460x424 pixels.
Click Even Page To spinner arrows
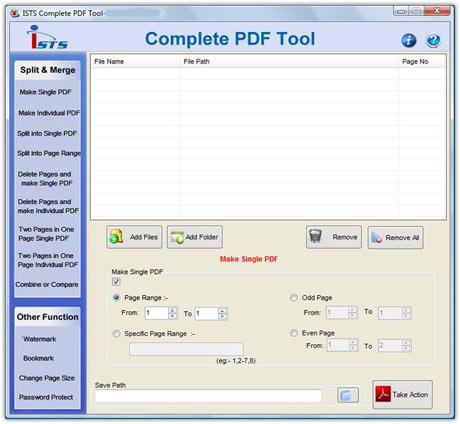tap(406, 345)
